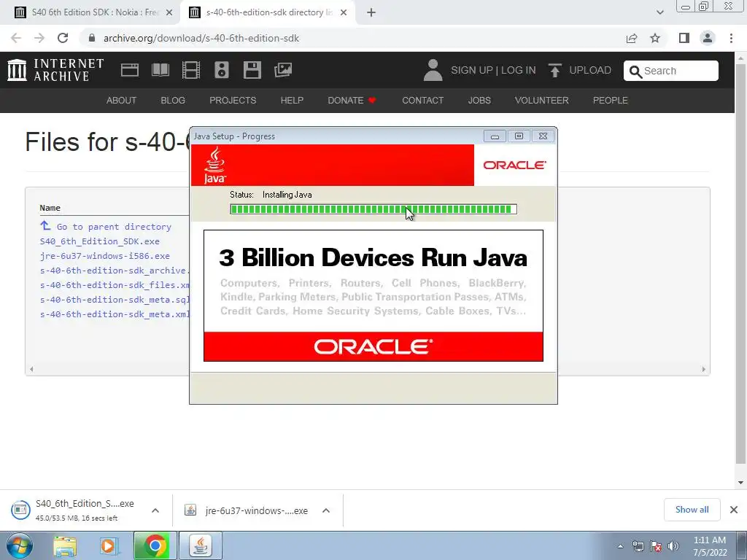Click the volume tray icon
The image size is (747, 560).
pos(673,546)
